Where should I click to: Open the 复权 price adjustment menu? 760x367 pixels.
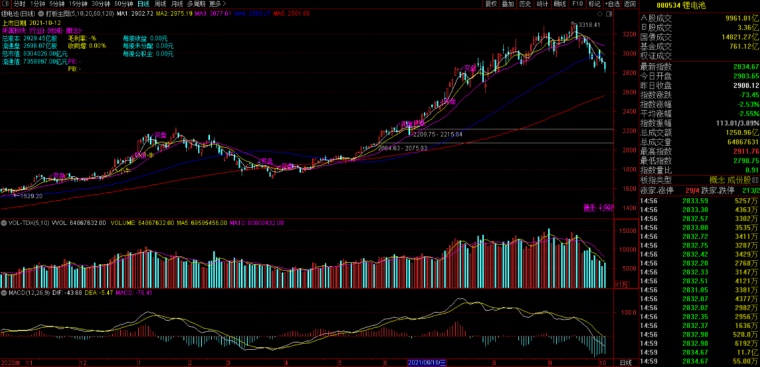point(491,4)
